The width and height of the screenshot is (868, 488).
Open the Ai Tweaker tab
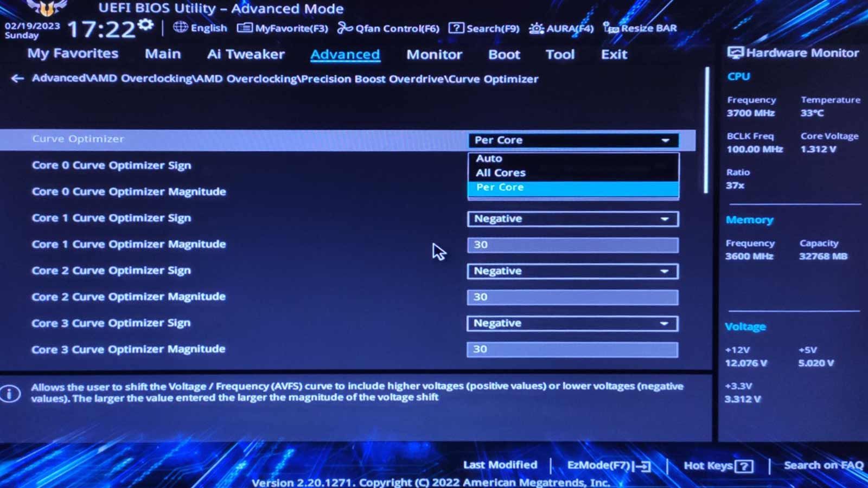[246, 54]
